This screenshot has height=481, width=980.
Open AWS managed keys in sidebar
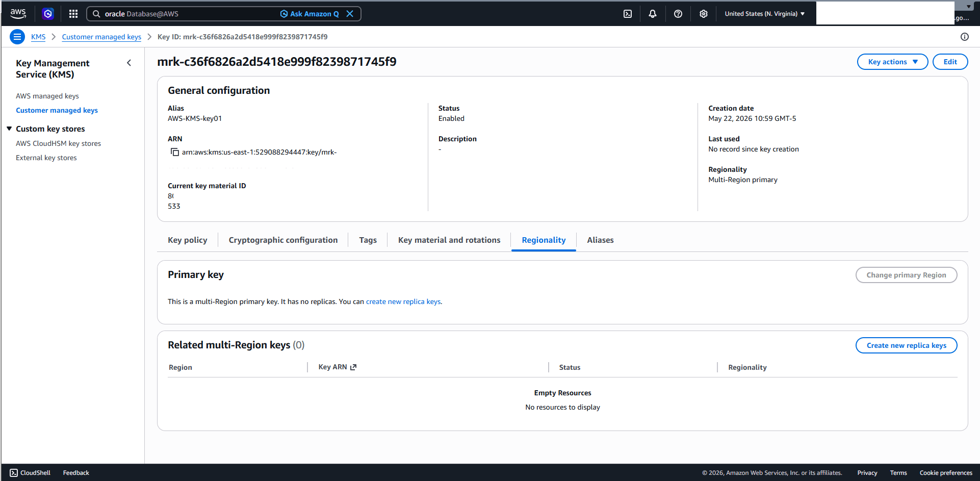point(47,96)
